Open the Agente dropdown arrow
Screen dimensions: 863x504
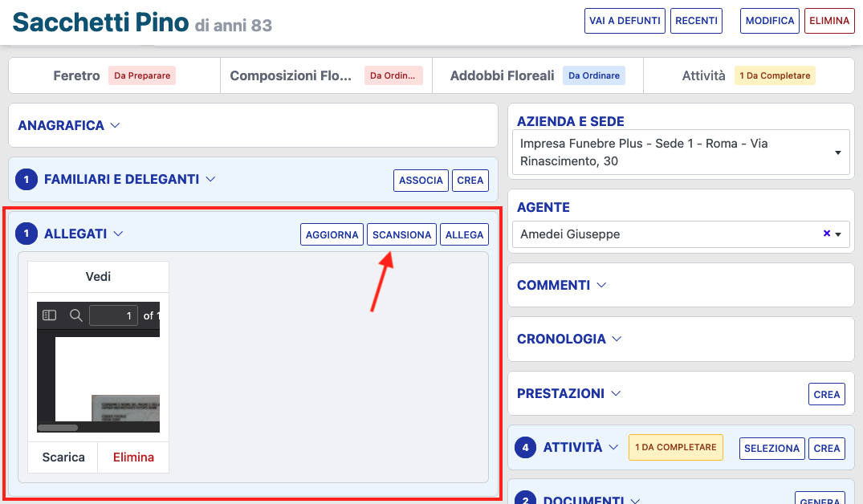[x=838, y=234]
